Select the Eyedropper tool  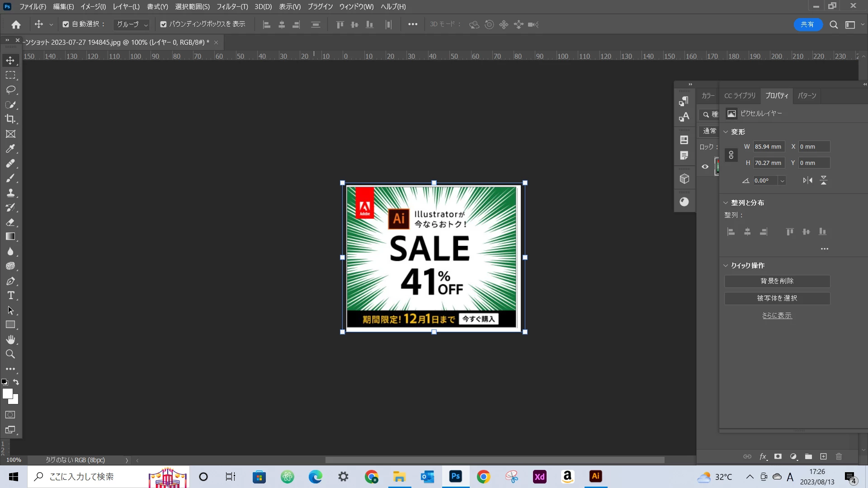click(10, 149)
